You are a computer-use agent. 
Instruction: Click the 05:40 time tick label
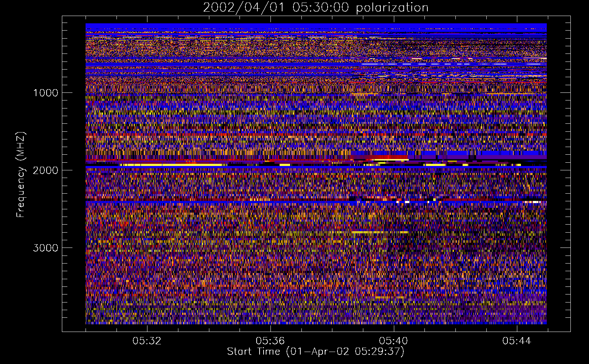[394, 341]
